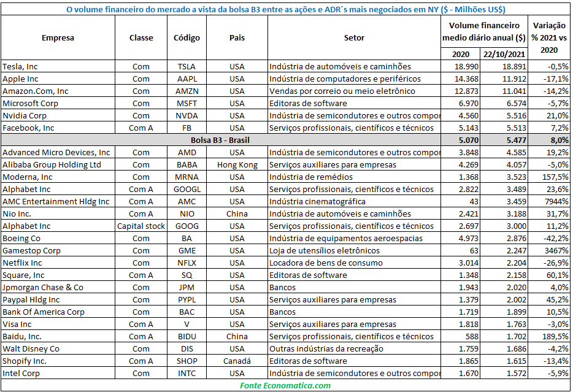
Task: Select the 'AAPL' ticker code
Action: [187, 79]
